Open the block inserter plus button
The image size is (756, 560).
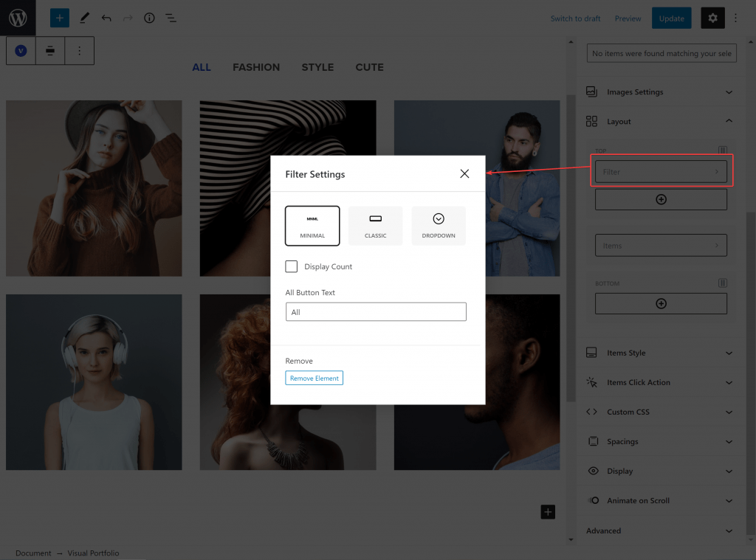point(60,18)
